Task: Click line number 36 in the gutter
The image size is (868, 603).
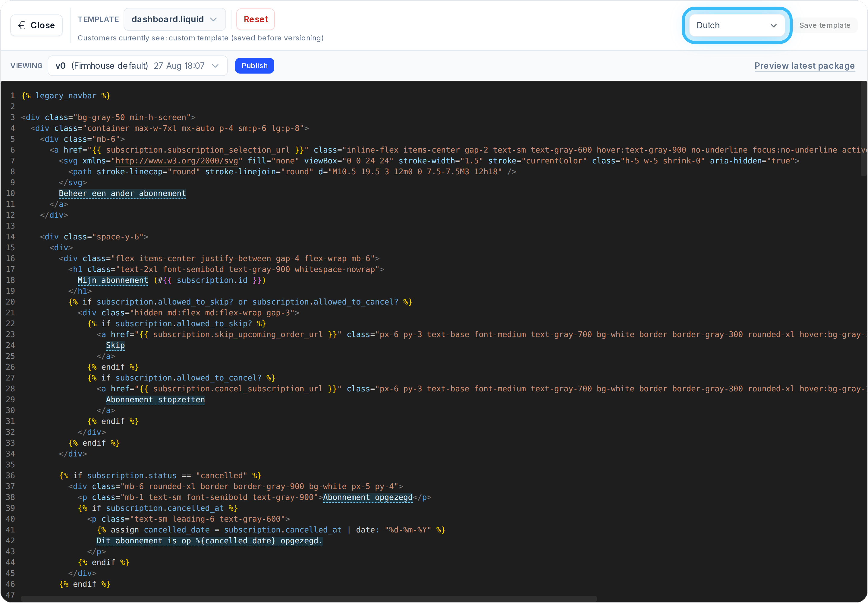Action: point(10,476)
